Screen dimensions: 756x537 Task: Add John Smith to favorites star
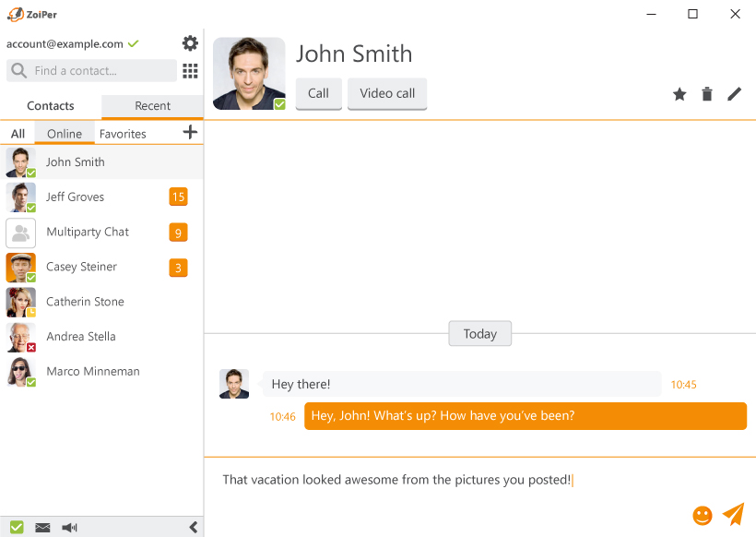[x=679, y=94]
